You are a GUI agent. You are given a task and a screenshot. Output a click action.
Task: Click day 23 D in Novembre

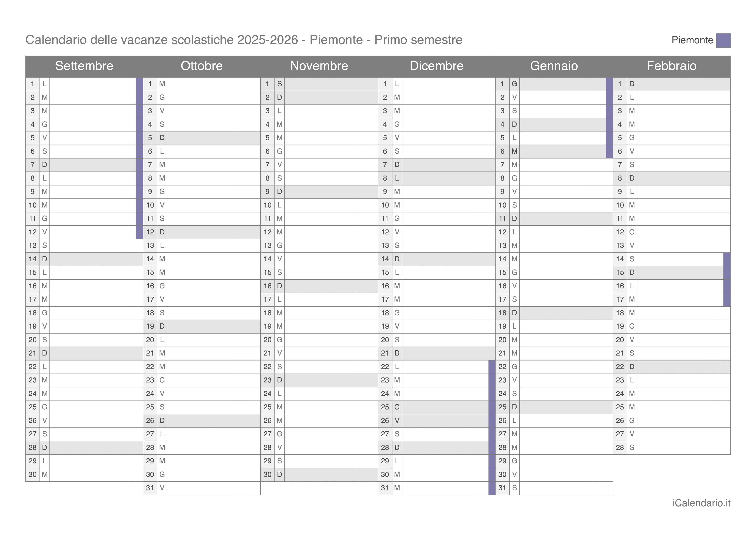(x=319, y=380)
